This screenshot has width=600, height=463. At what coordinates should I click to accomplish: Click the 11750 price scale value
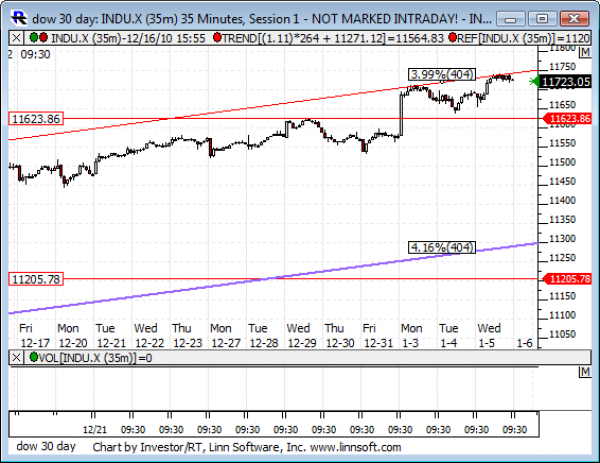tap(562, 67)
